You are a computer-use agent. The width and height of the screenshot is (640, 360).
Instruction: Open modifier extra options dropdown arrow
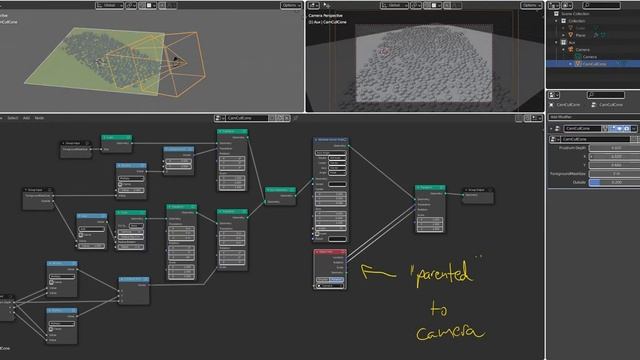pos(634,129)
